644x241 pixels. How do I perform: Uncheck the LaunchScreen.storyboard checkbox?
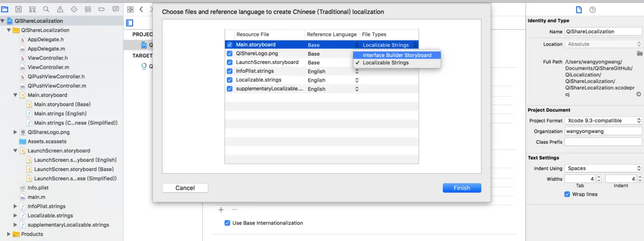[230, 62]
